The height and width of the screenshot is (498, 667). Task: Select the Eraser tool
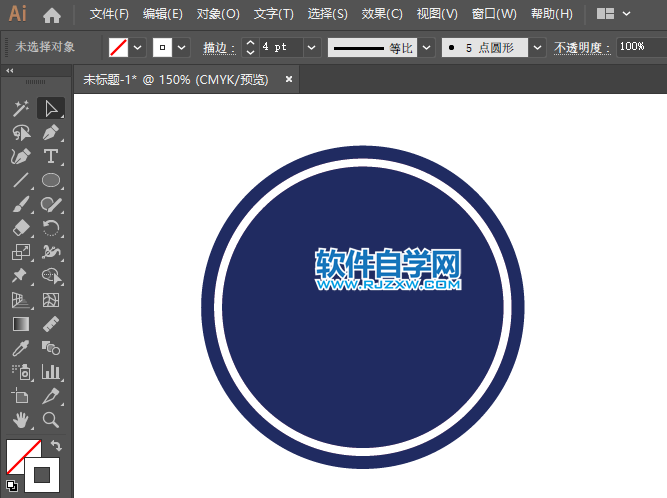click(21, 229)
